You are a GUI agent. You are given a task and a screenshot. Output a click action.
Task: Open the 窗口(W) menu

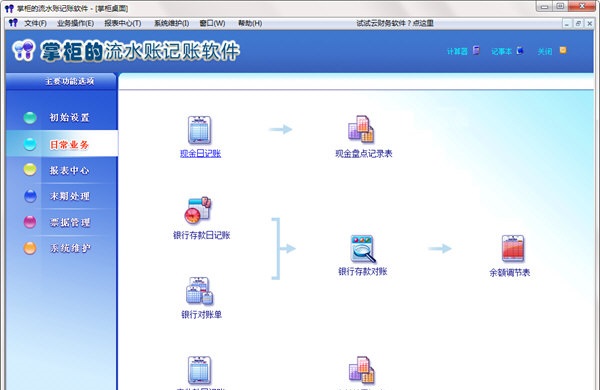click(212, 23)
